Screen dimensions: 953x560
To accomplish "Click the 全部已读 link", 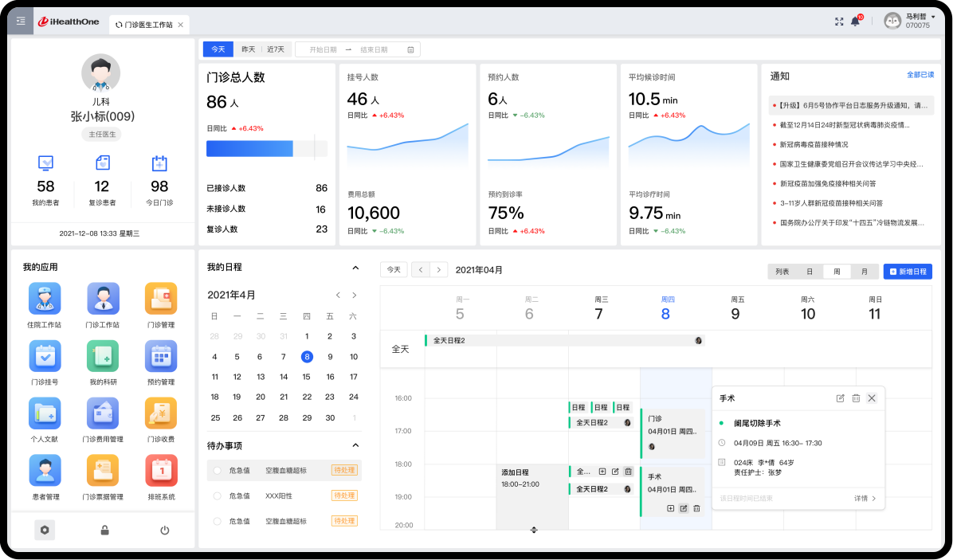I will (x=920, y=75).
